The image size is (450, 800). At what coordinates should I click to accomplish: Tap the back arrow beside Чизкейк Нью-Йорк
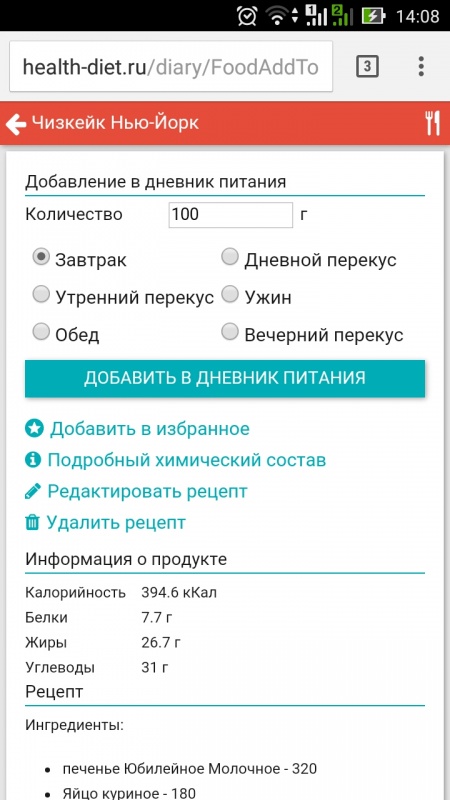pos(16,124)
